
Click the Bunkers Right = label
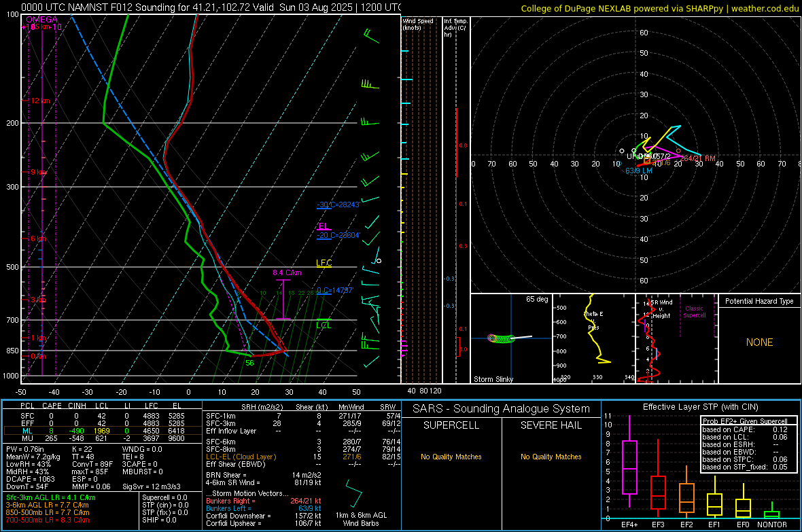pos(230,501)
